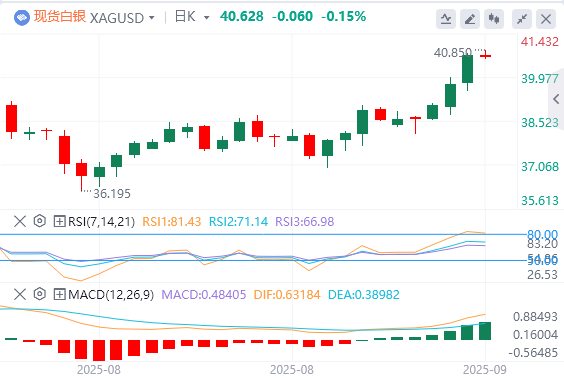Close the chart panel with the X icon
The image size is (564, 380).
546,19
